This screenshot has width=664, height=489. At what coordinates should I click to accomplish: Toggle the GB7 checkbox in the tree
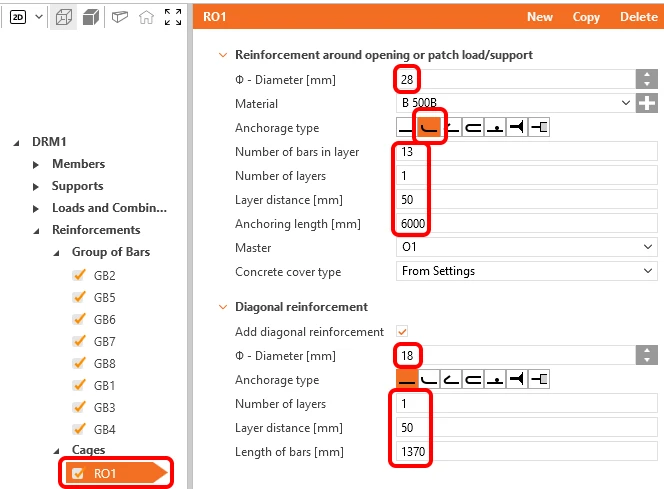[x=79, y=341]
